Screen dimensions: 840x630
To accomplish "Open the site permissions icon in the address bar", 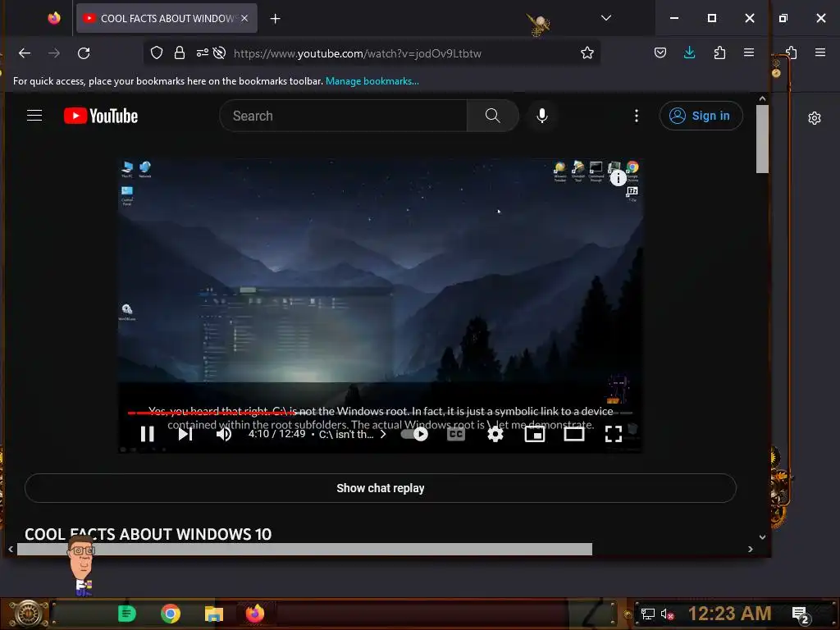I will click(x=202, y=52).
